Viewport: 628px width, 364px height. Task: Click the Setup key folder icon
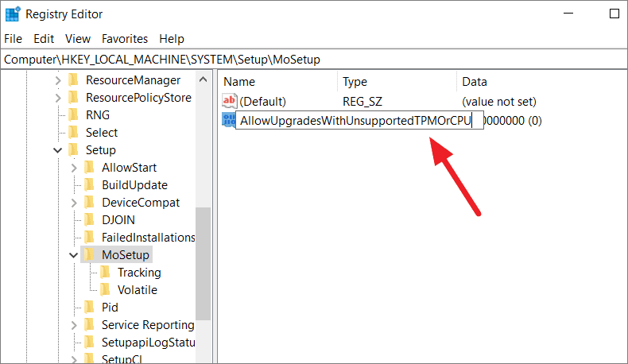(73, 150)
